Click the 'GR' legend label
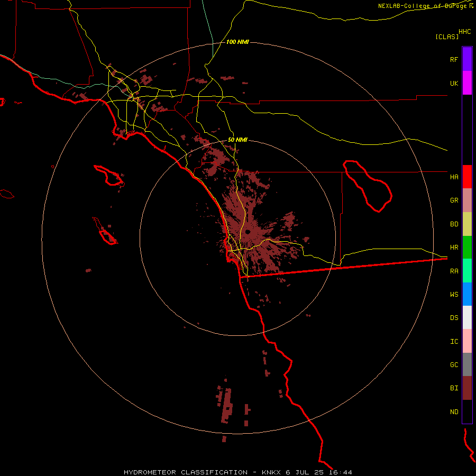The height and width of the screenshot is (476, 476). (454, 200)
